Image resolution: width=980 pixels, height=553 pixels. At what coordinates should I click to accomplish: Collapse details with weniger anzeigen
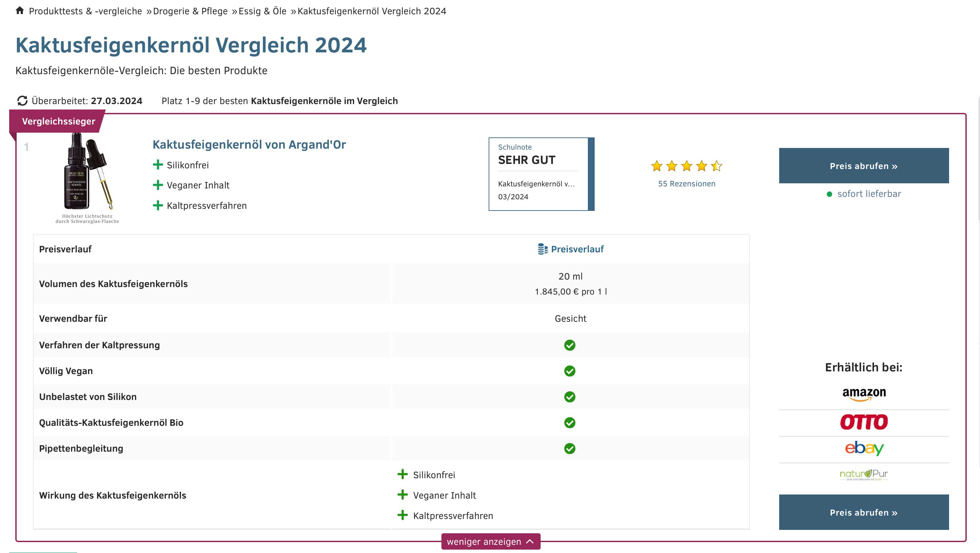pos(491,541)
